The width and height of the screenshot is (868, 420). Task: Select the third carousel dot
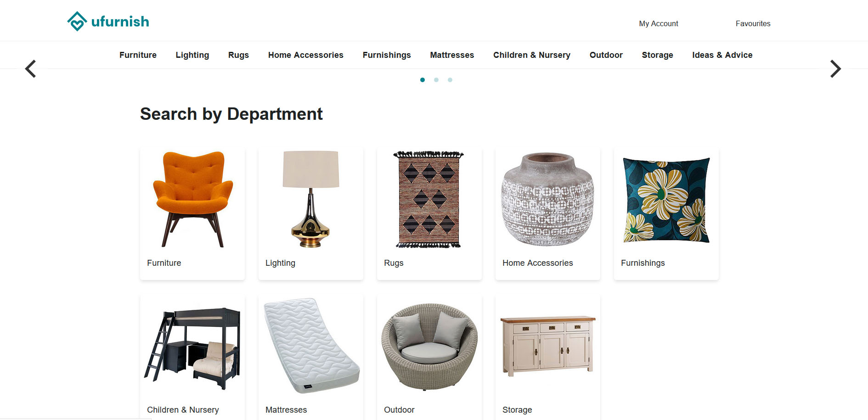click(450, 80)
